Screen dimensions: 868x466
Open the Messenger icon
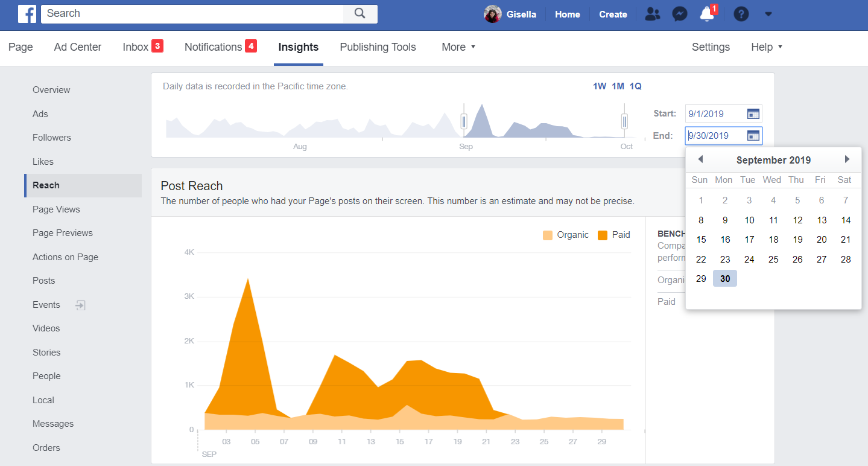click(x=680, y=14)
